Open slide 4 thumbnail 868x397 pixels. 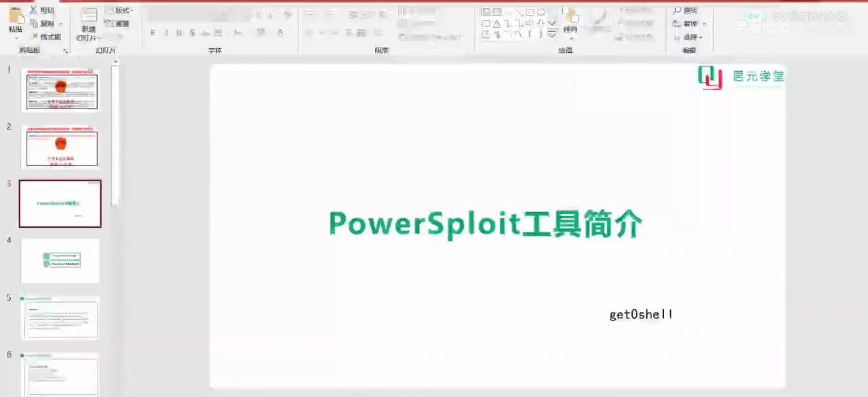60,261
